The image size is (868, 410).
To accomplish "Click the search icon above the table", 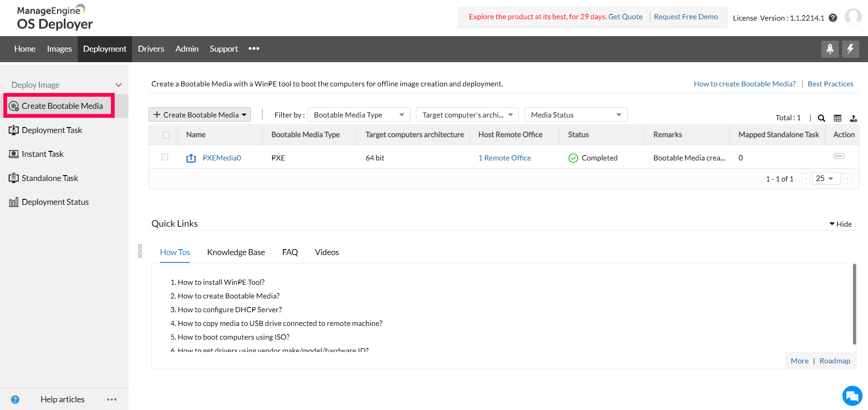I will pyautogui.click(x=821, y=118).
